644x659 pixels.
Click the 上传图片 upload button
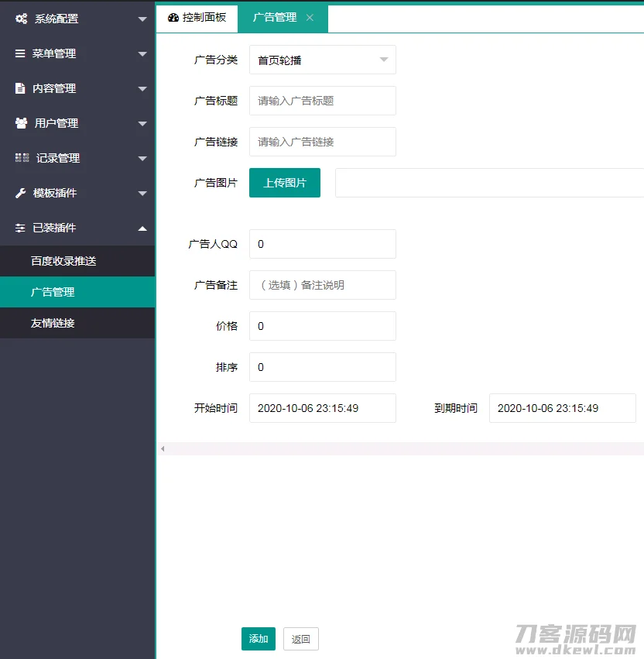click(x=284, y=183)
